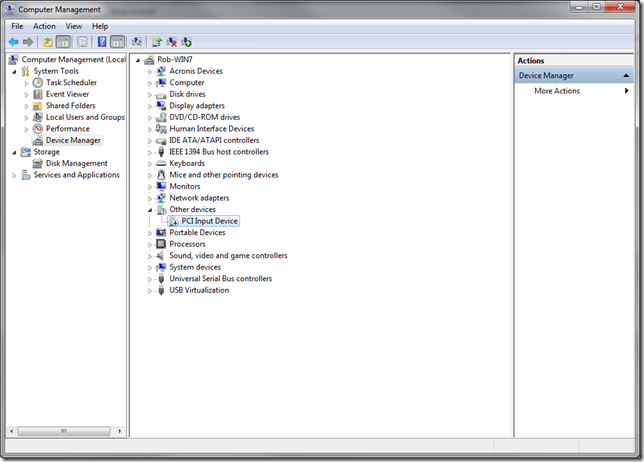Screen dimensions: 644x462
Task: Click the Performance icon in tree
Action: tap(37, 129)
